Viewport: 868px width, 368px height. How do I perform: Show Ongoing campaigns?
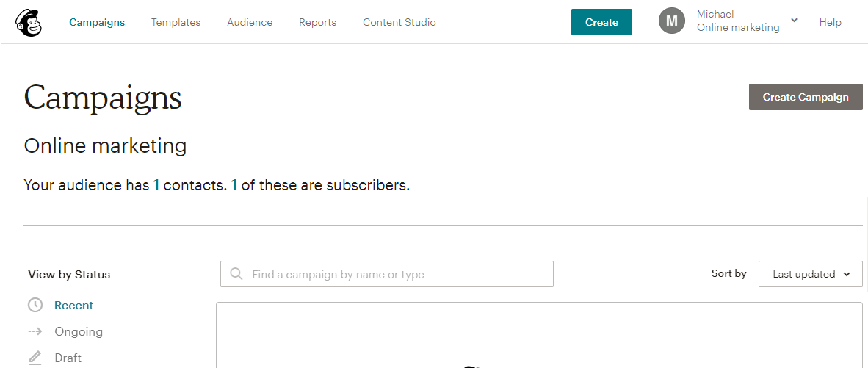coord(79,331)
